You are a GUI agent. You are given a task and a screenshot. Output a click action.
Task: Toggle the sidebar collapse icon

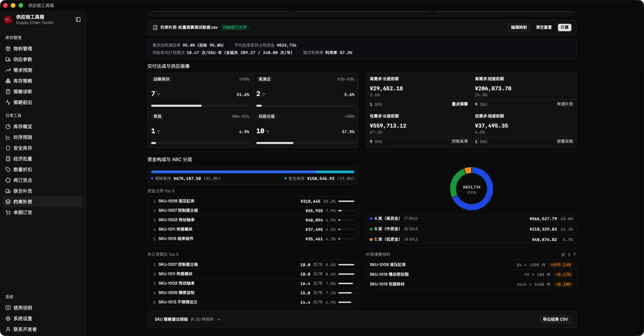(78, 19)
